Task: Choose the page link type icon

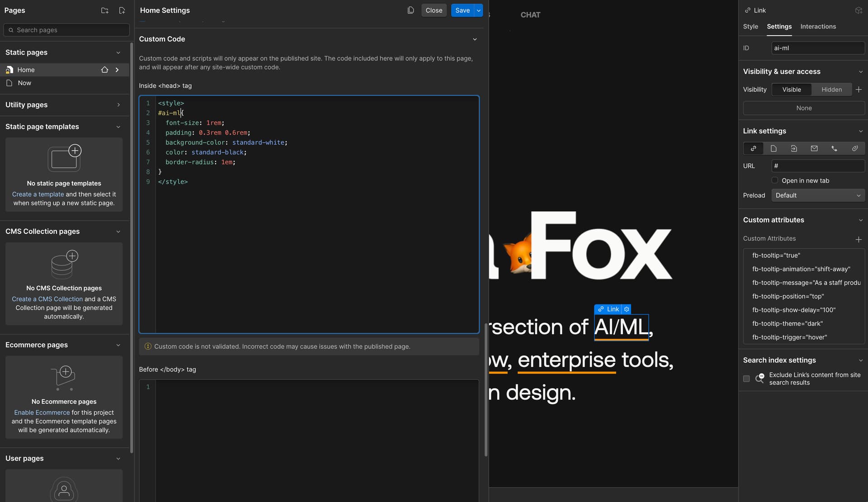Action: click(x=774, y=148)
